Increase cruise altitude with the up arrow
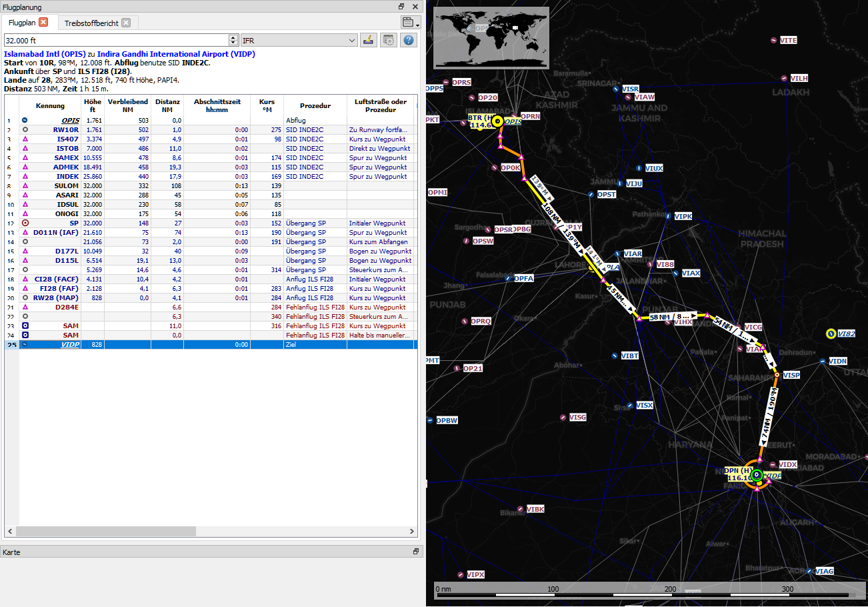Screen dimensions: 868x607 point(233,38)
